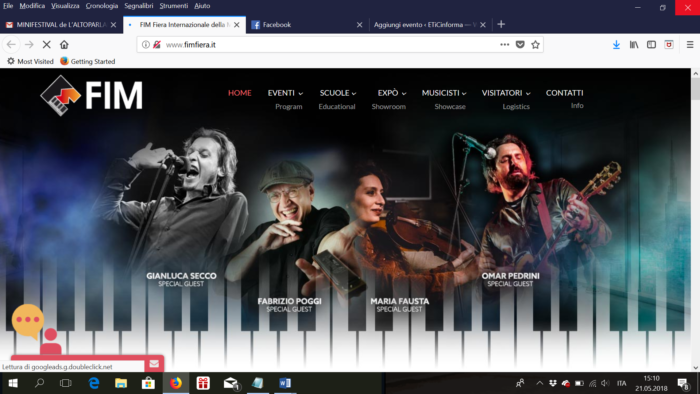700x394 pixels.
Task: Bookmark this page with the star
Action: pyautogui.click(x=536, y=45)
